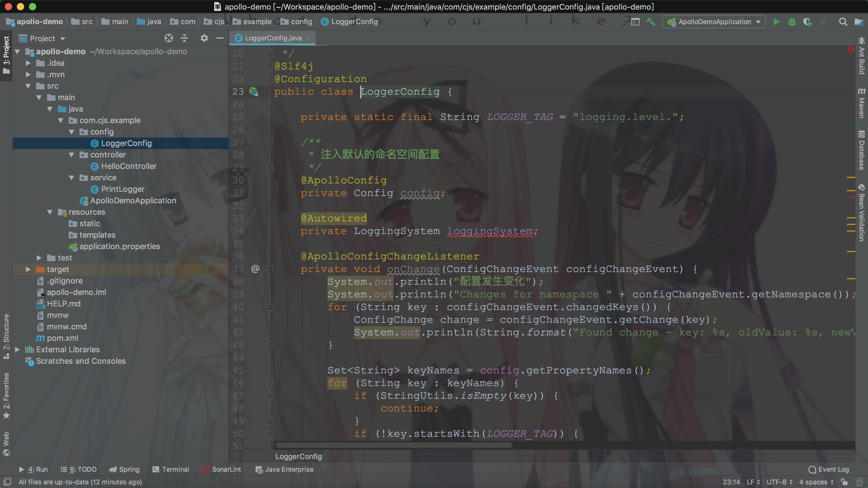868x488 pixels.
Task: Click the stop process square icon
Action: [823, 22]
